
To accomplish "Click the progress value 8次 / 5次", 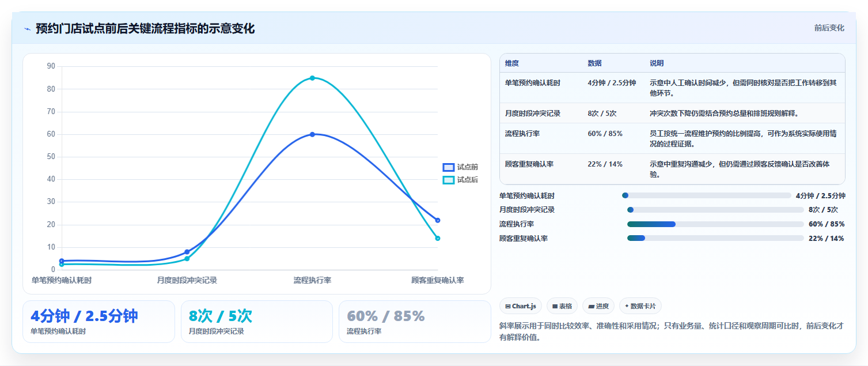I will point(823,210).
